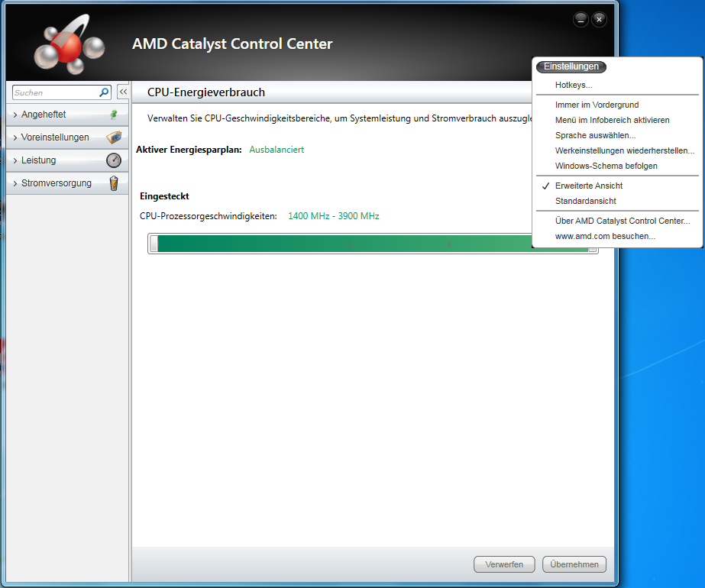Click the Voreinstellungen preset box icon

pos(114,137)
